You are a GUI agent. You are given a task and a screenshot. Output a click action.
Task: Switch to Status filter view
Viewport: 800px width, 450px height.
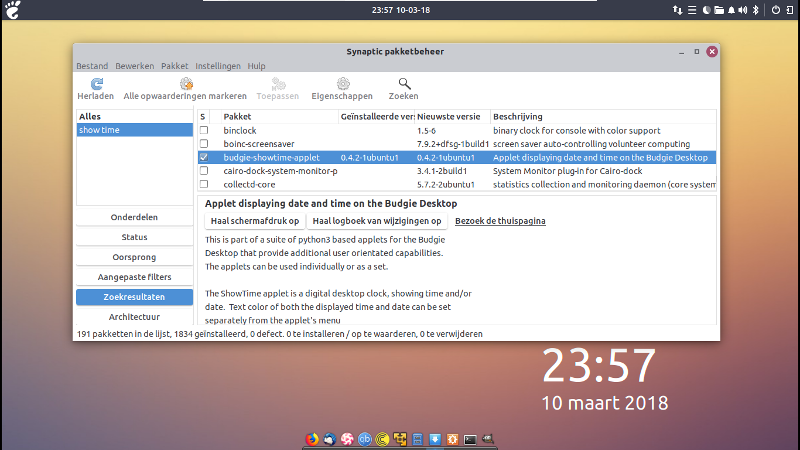coord(134,237)
